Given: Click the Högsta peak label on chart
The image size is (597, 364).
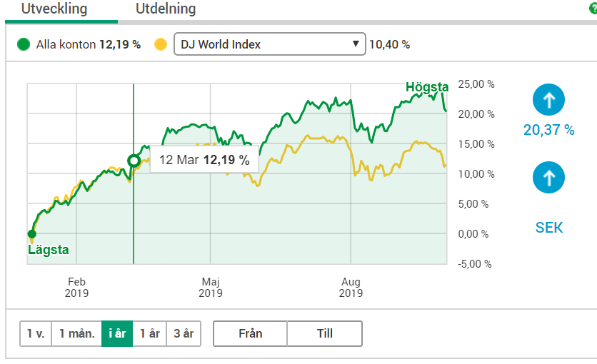Looking at the screenshot, I should pos(427,87).
